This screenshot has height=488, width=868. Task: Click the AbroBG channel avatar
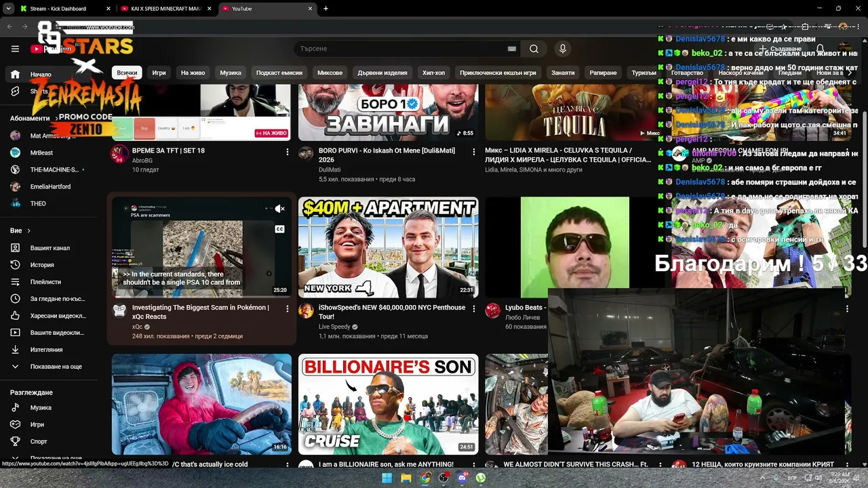(120, 153)
